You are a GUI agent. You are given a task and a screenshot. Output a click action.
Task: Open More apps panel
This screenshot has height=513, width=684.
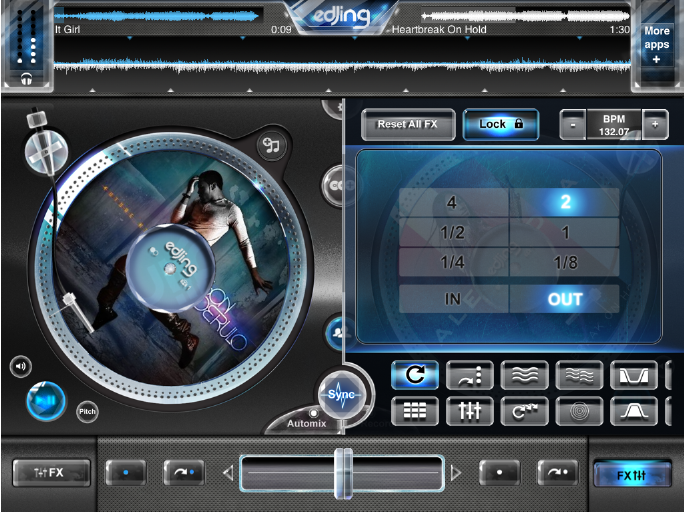click(657, 44)
